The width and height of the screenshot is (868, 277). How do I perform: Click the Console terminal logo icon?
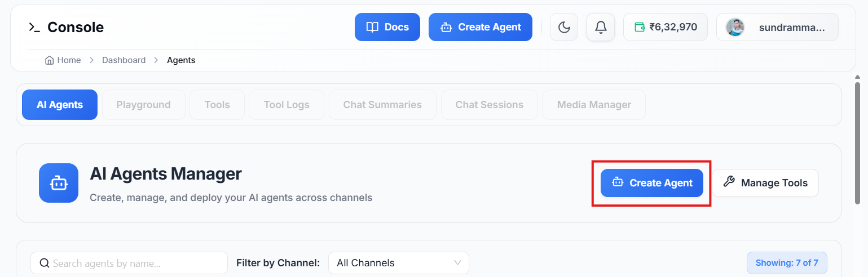click(34, 27)
